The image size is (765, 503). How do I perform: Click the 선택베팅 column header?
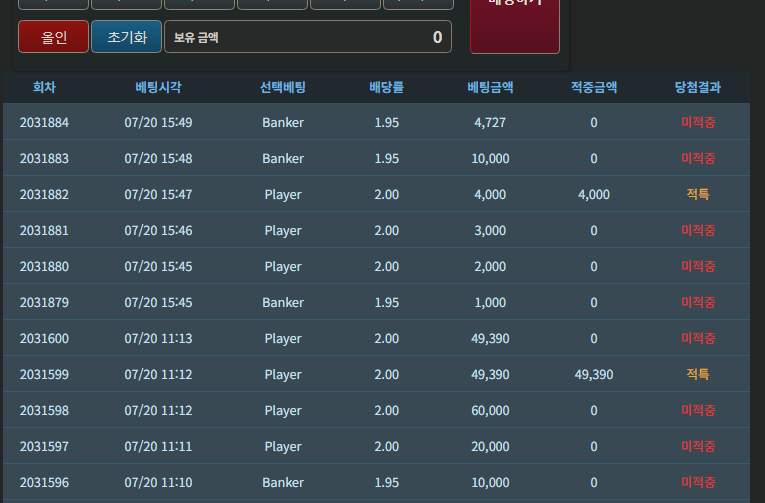click(x=282, y=87)
